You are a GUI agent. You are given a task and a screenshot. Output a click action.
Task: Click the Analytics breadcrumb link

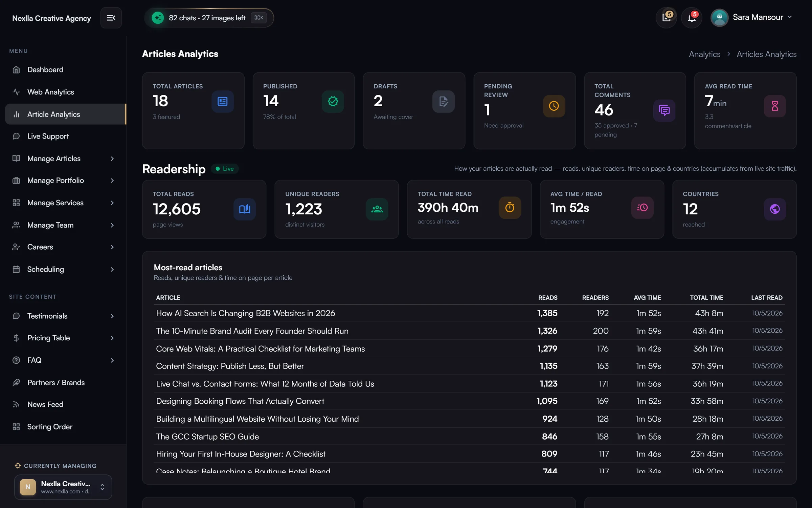pos(704,54)
